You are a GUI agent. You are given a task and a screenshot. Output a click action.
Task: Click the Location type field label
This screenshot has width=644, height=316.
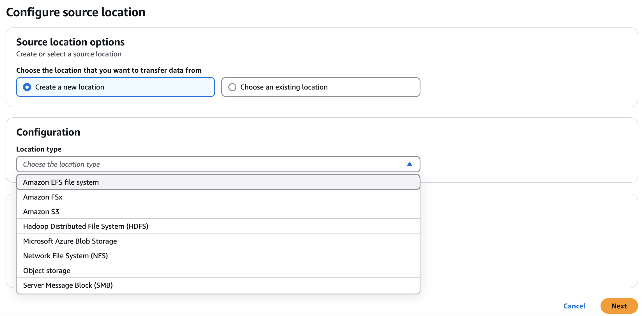(39, 149)
